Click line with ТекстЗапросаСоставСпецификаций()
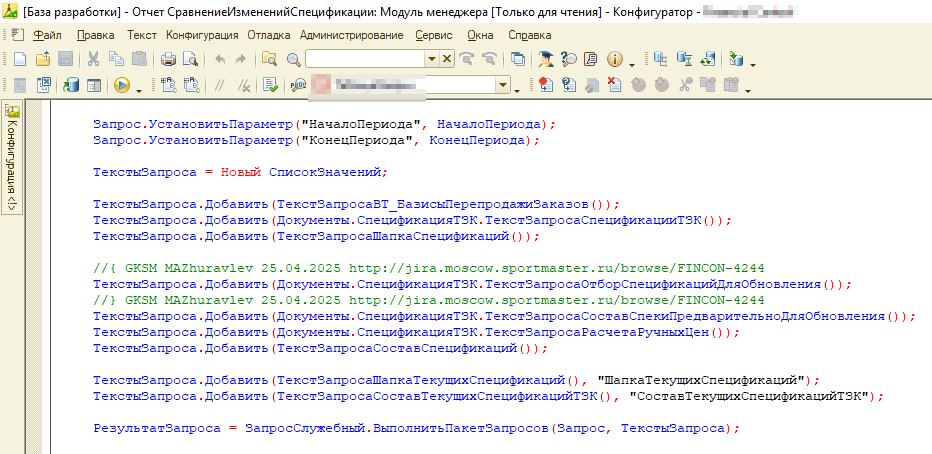Image resolution: width=932 pixels, height=454 pixels. (x=320, y=348)
